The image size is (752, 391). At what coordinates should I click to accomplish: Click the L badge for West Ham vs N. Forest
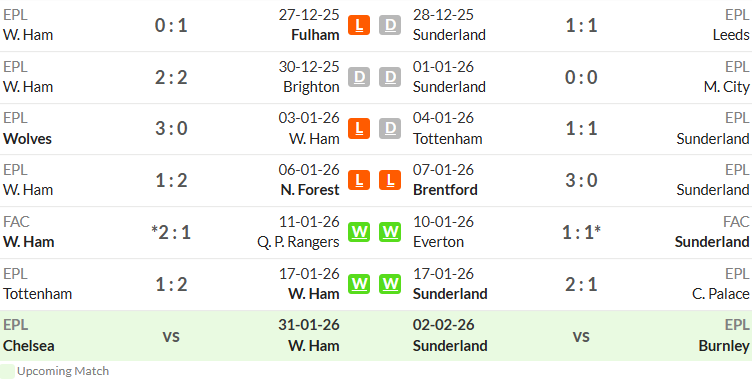click(x=359, y=180)
